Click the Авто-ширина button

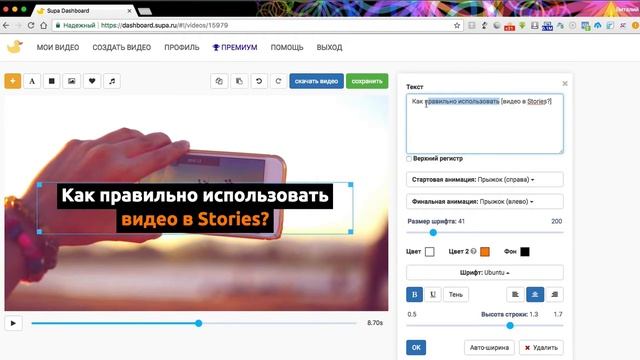pos(489,347)
